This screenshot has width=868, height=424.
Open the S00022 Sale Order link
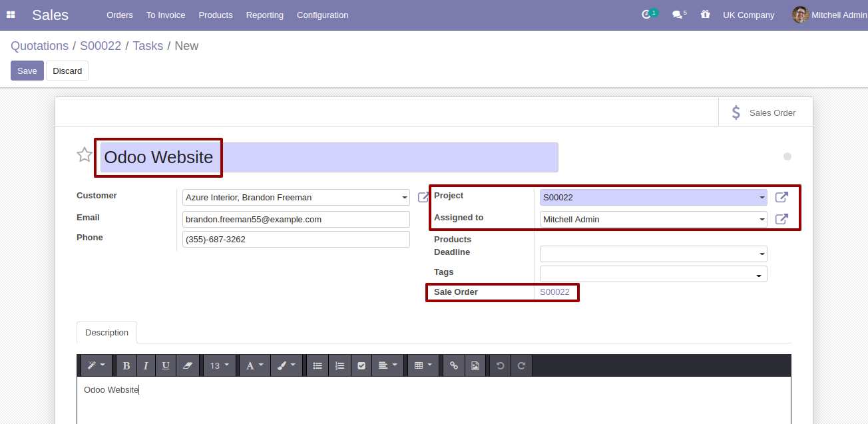(554, 292)
